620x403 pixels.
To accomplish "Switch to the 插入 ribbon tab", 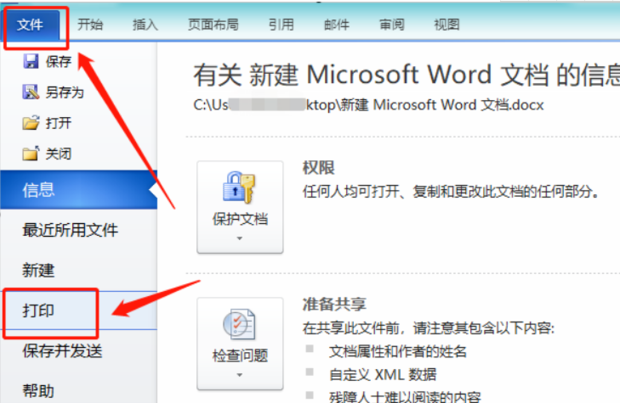I will pos(145,25).
